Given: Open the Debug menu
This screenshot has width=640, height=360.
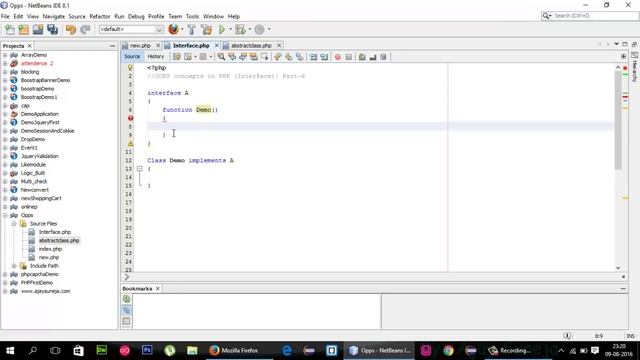Looking at the screenshot, I should pos(136,16).
